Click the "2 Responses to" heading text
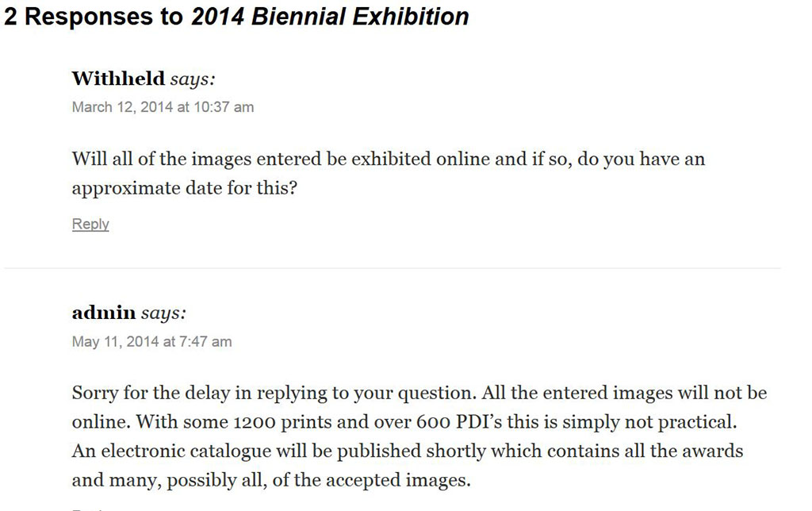Viewport: 812px width, 511px height. (x=94, y=17)
